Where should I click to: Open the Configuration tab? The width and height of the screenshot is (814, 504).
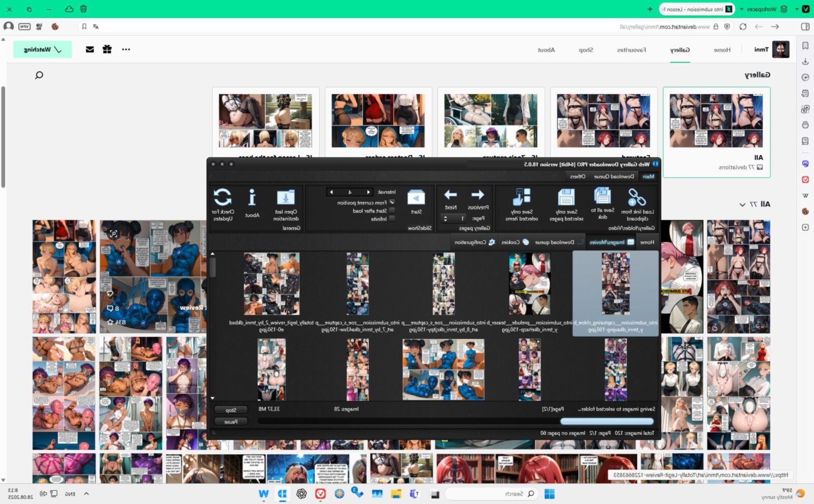(474, 242)
